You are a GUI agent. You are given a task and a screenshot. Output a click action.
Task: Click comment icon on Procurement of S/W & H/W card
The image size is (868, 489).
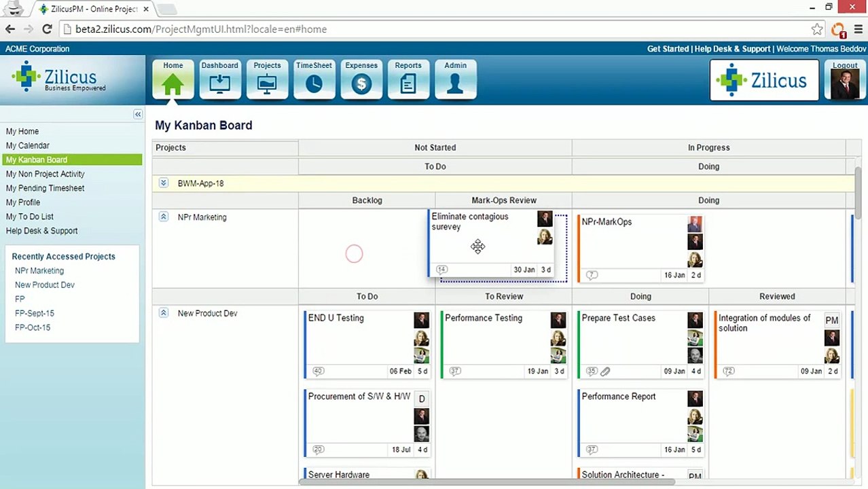(x=318, y=450)
